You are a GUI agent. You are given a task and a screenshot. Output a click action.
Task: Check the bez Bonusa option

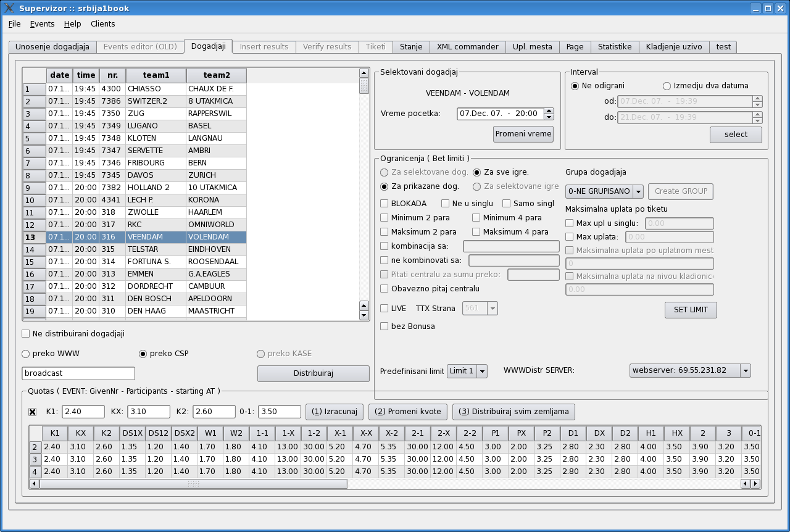(385, 326)
